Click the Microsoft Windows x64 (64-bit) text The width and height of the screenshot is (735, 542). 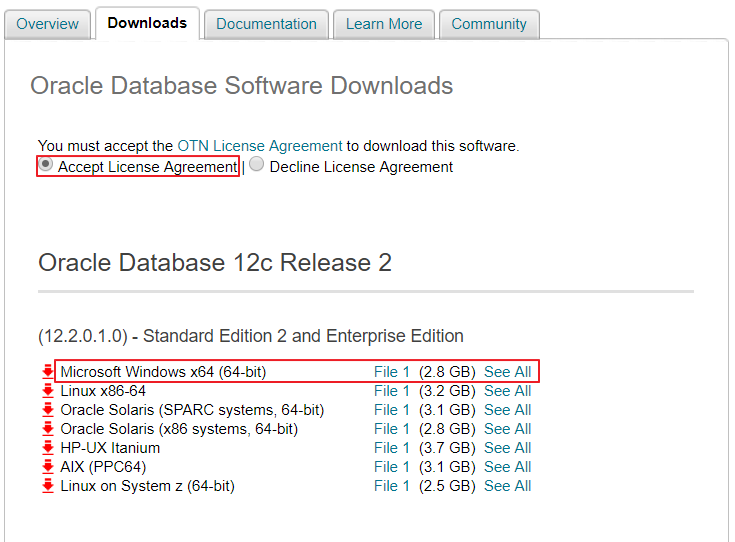[x=163, y=372]
